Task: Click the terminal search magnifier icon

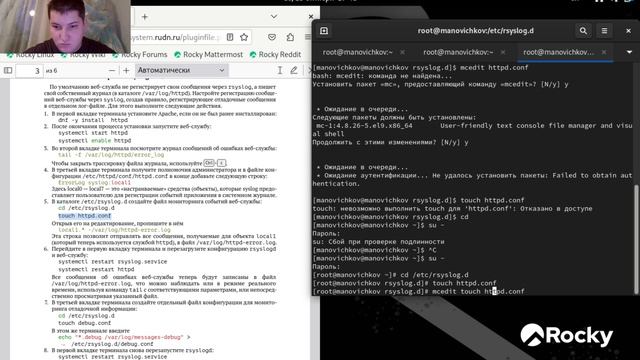Action: pyautogui.click(x=583, y=31)
